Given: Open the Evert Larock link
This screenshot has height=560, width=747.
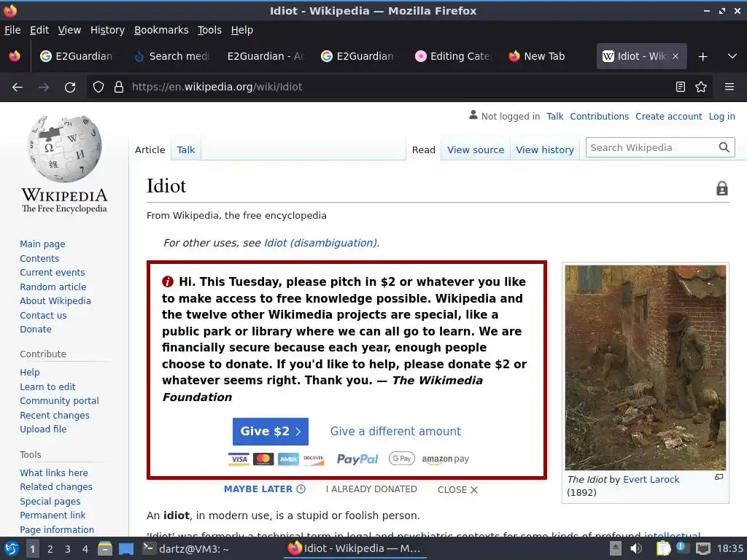Looking at the screenshot, I should pos(651,480).
